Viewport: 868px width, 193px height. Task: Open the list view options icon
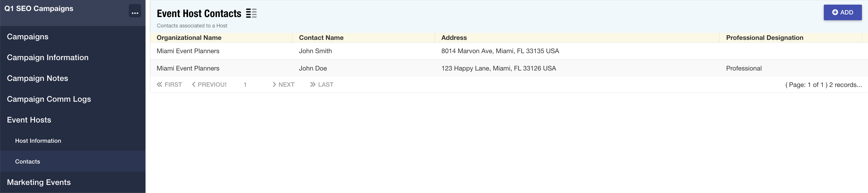pyautogui.click(x=251, y=14)
